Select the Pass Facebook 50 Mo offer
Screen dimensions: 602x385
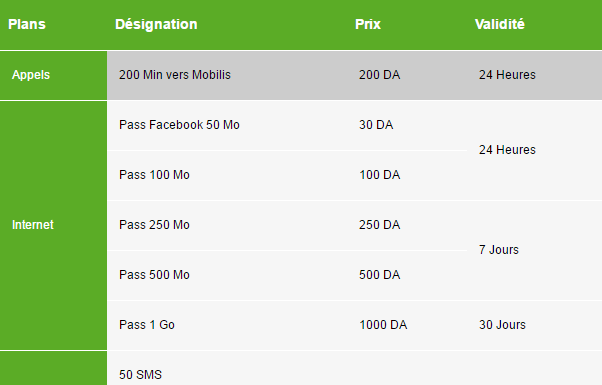tap(179, 125)
